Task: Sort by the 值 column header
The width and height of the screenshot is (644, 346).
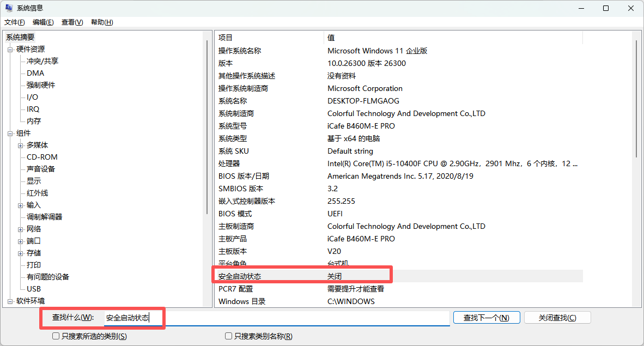Action: [453, 38]
